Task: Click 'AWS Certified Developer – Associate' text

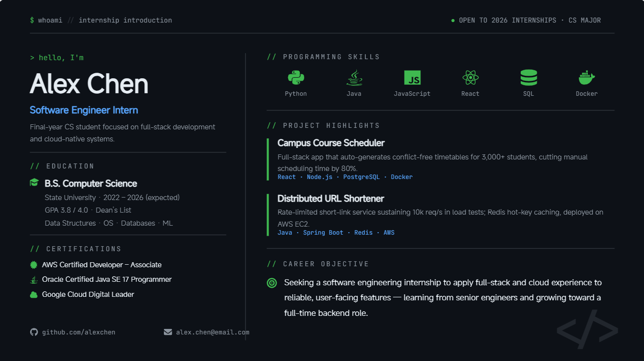Action: tap(102, 265)
